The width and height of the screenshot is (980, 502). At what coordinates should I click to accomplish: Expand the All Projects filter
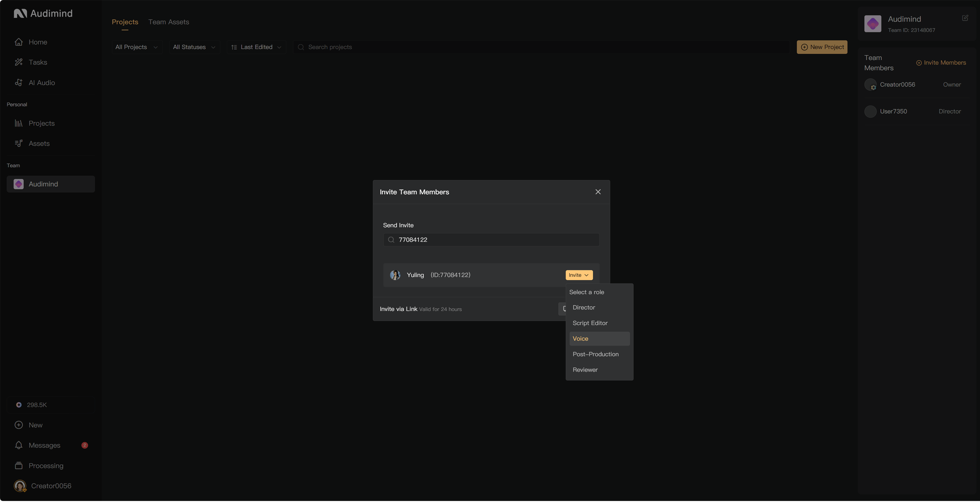pyautogui.click(x=136, y=47)
